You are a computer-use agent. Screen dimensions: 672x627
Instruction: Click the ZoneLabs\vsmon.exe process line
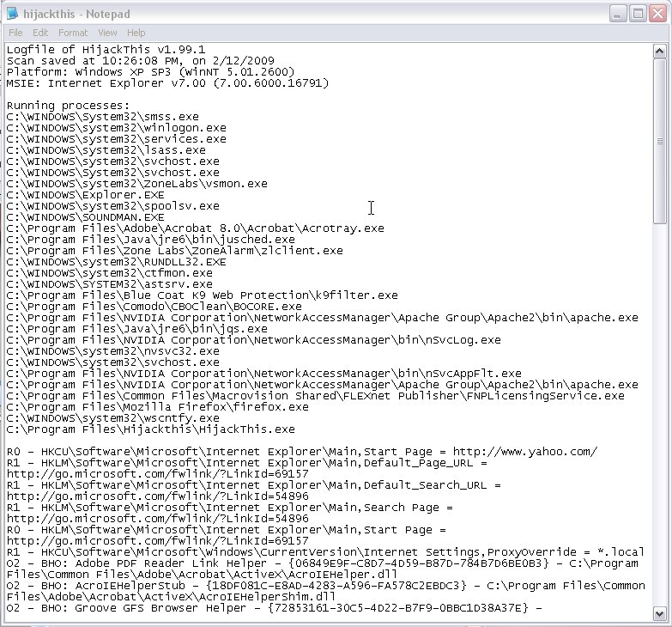click(x=137, y=184)
